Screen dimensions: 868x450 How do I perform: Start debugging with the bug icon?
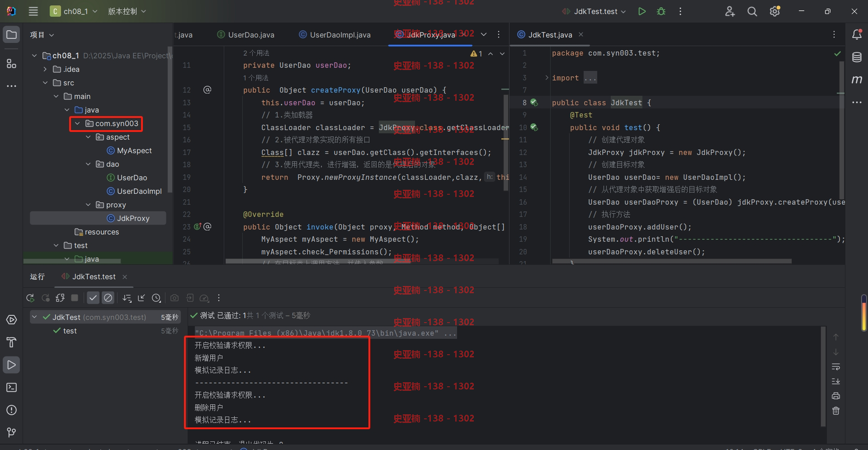tap(661, 11)
